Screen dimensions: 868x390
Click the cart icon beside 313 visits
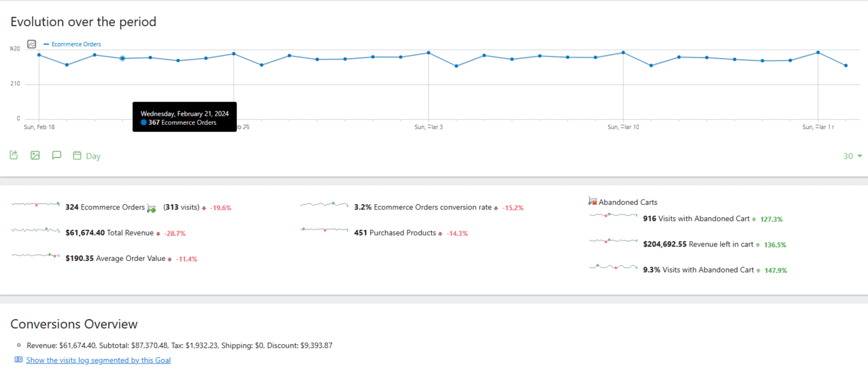click(151, 207)
